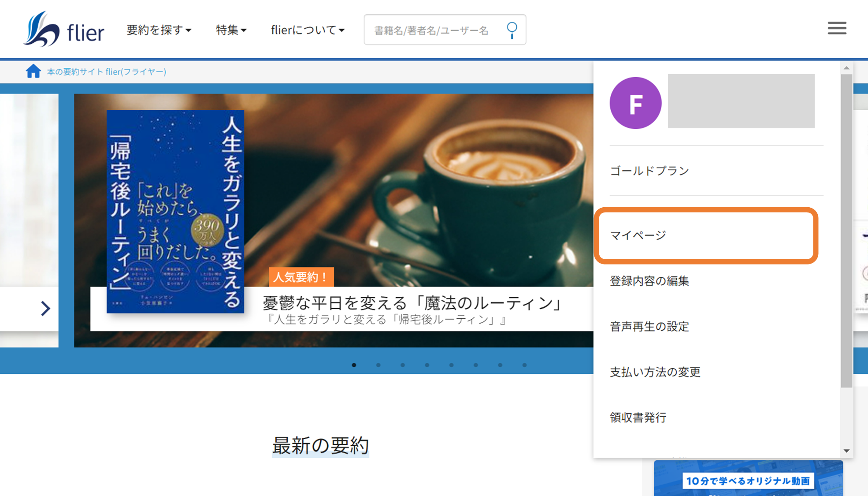The image size is (868, 496).
Task: Select ゴールドプラン in the menu
Action: (649, 171)
